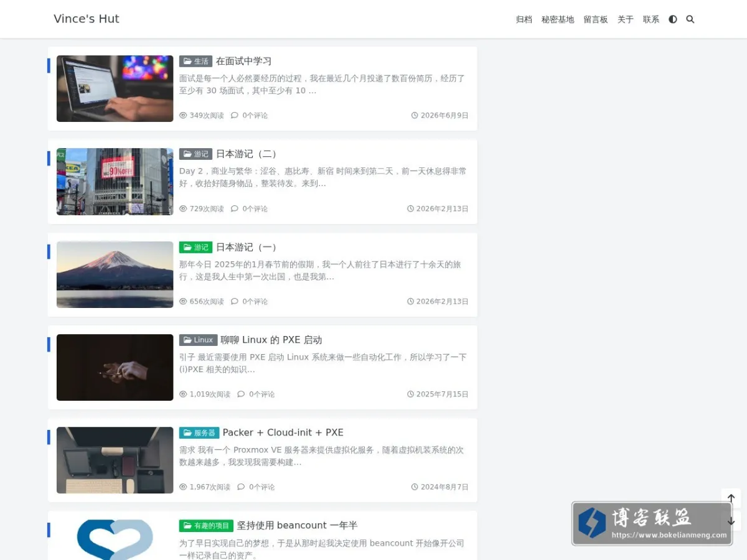The width and height of the screenshot is (747, 560).
Task: Click the eye icon beside 1,967次阅读
Action: pos(183,487)
